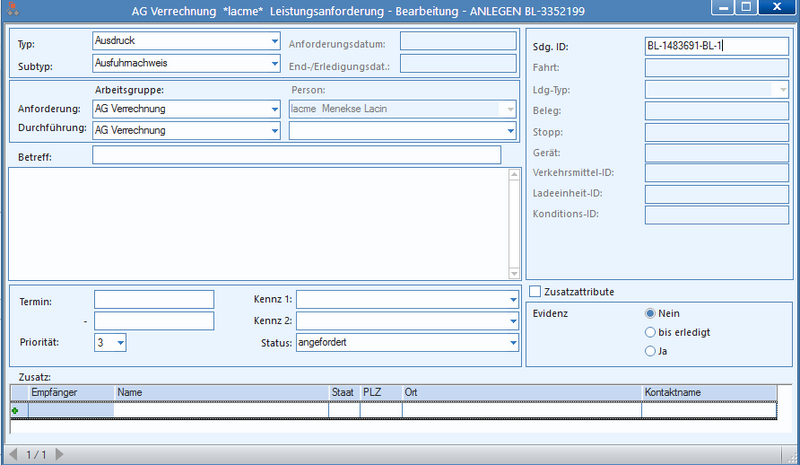The image size is (800, 465).
Task: Click the '1 / 1' record counter text
Action: (x=36, y=454)
